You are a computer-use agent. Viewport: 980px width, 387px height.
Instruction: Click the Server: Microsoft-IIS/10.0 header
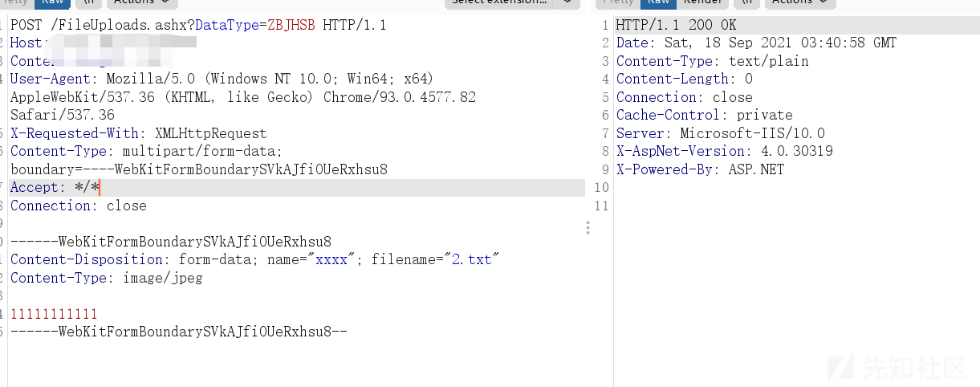[x=721, y=133]
